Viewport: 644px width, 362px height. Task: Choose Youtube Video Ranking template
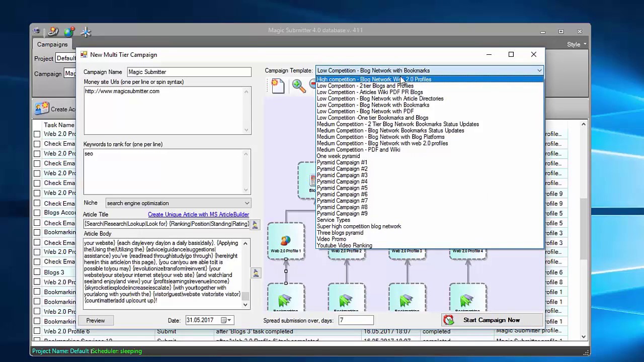[x=344, y=245]
